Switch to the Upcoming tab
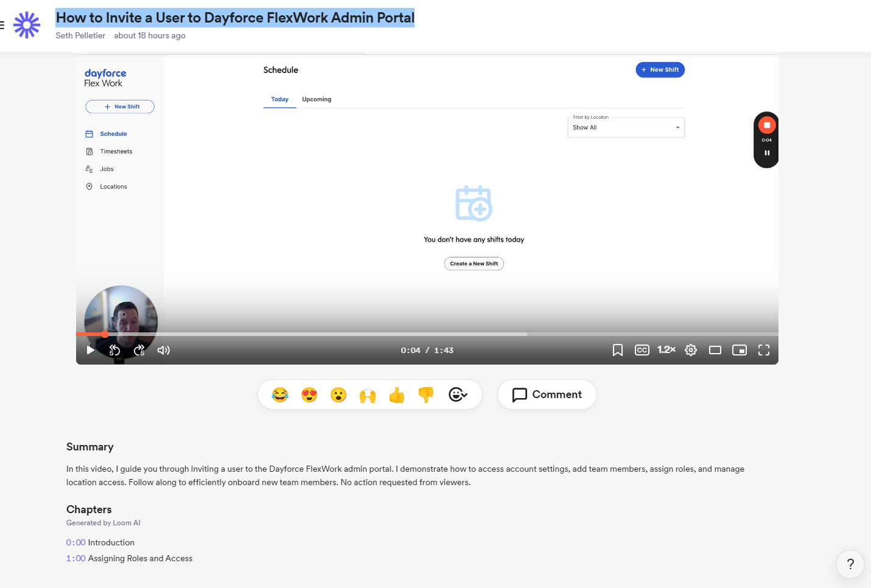 pyautogui.click(x=317, y=99)
